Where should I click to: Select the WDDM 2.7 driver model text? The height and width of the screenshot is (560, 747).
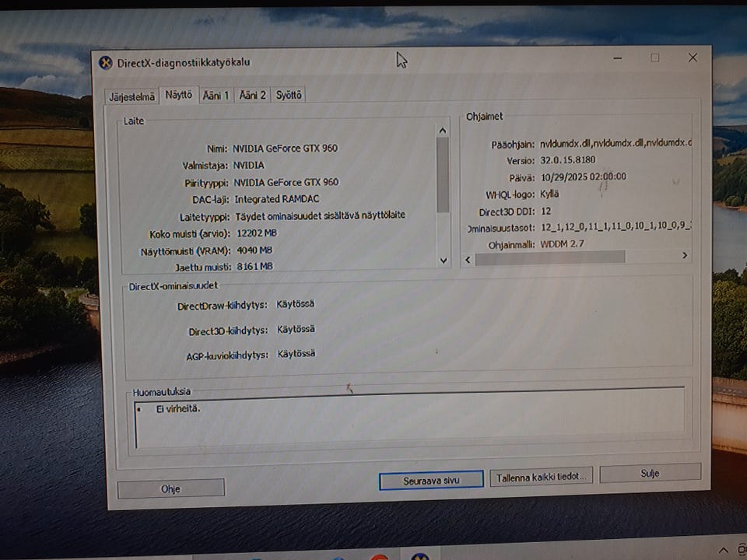pyautogui.click(x=562, y=243)
